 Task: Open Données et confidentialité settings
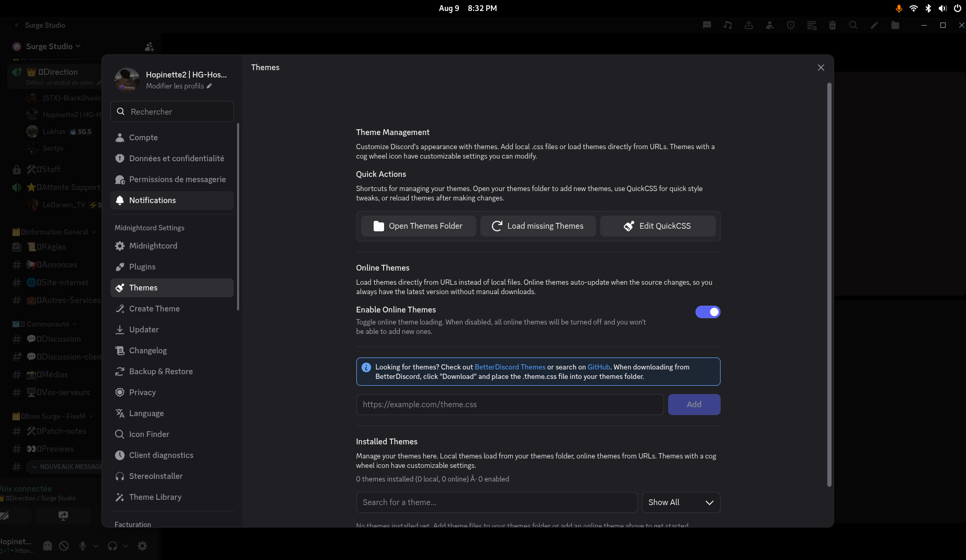point(172,159)
